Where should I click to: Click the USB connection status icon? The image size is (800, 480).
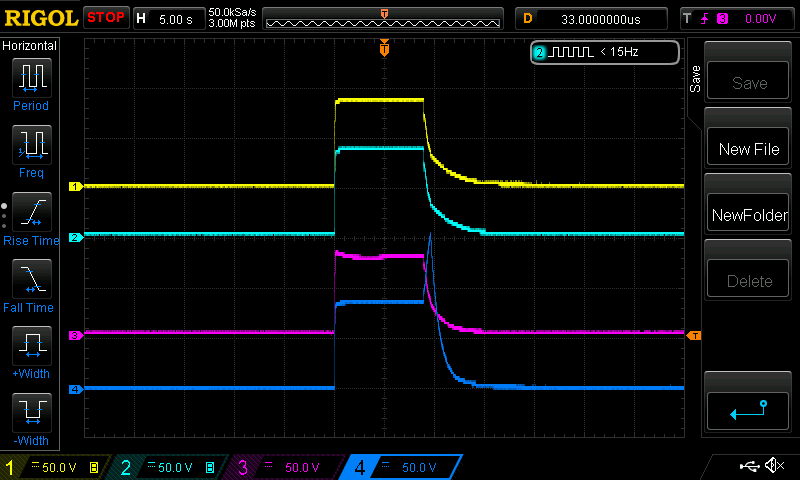749,466
